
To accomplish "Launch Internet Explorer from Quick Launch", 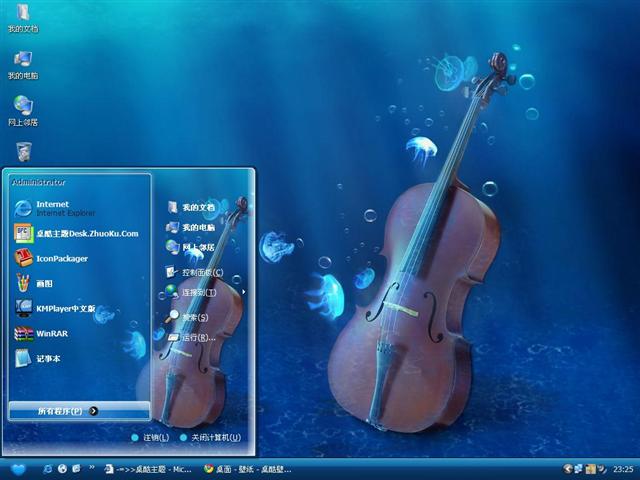I will tap(48, 469).
